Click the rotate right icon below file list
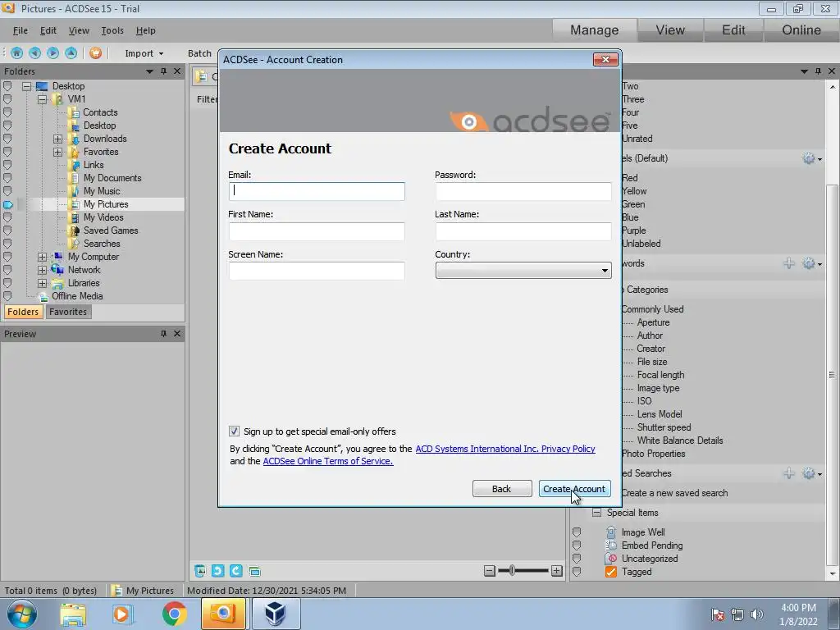Viewport: 840px width, 630px height. 235,571
